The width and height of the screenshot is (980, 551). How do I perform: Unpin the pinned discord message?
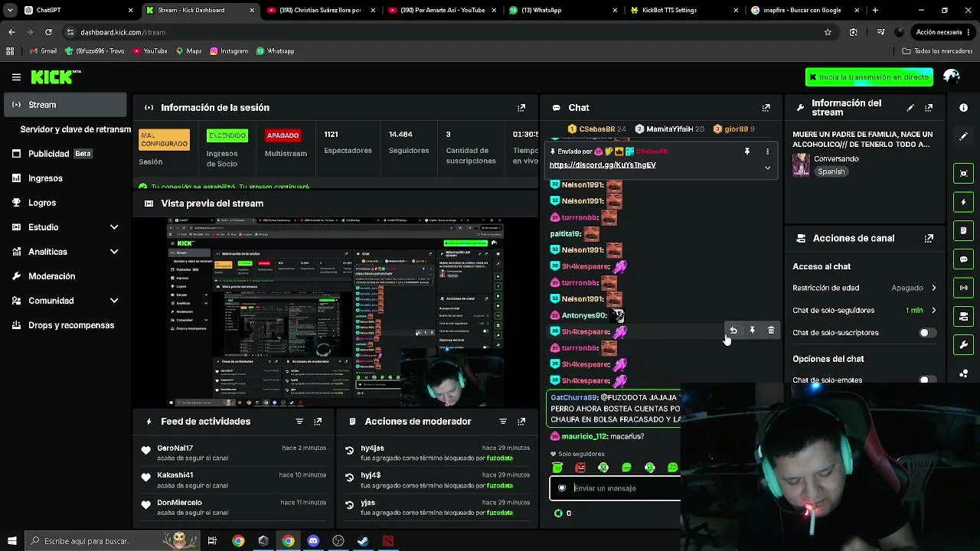747,152
